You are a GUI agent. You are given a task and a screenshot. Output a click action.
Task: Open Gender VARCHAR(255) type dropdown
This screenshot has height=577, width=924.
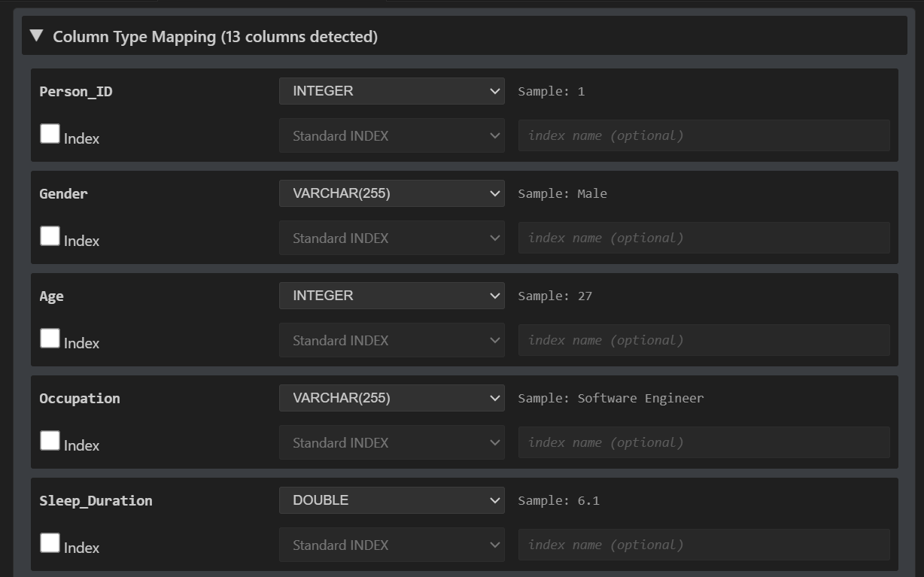(391, 193)
